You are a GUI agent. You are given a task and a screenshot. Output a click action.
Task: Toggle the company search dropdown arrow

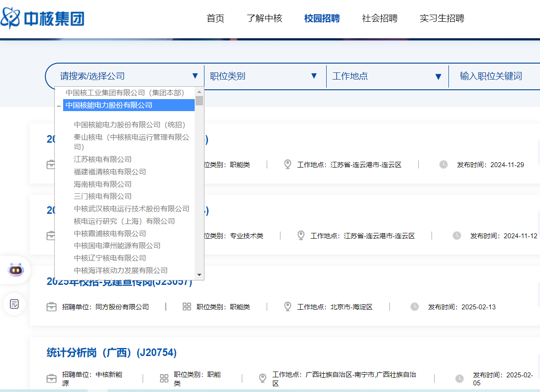click(195, 76)
